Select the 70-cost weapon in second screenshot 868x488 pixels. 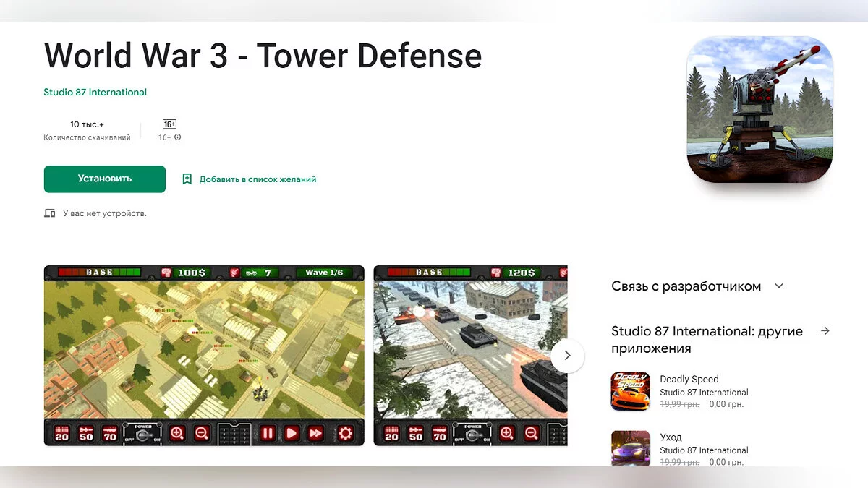click(440, 433)
